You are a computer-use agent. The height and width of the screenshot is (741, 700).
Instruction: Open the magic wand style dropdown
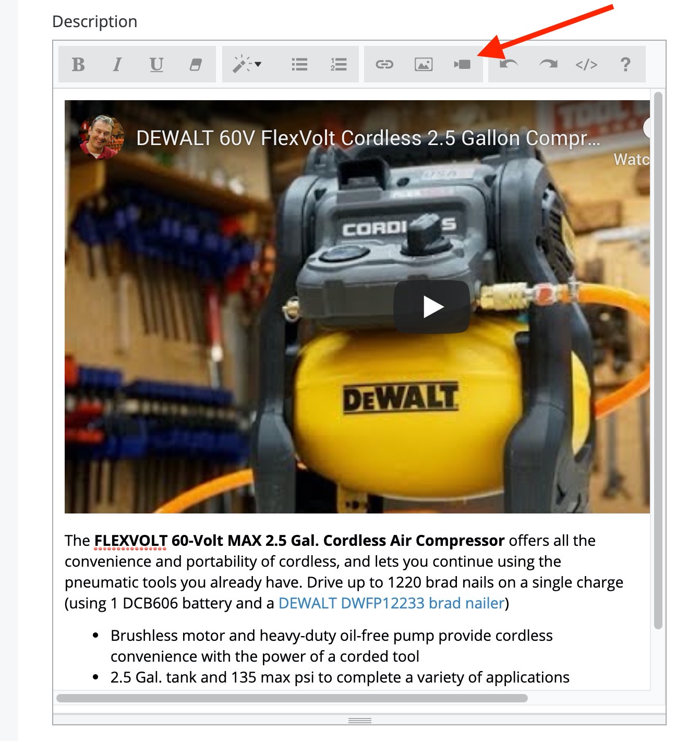(x=247, y=64)
